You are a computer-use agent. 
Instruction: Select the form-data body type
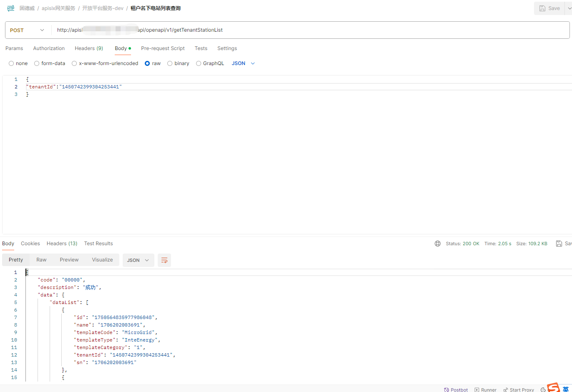pyautogui.click(x=50, y=63)
